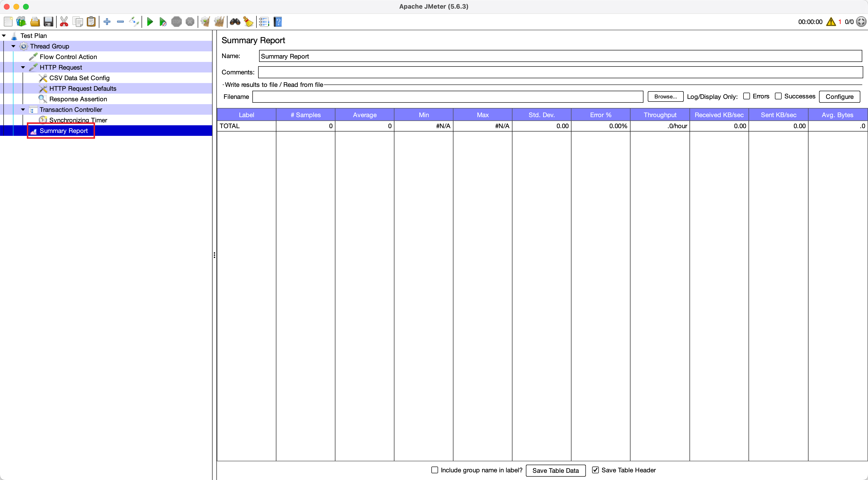The image size is (868, 480).
Task: Click the Configure button
Action: (839, 97)
